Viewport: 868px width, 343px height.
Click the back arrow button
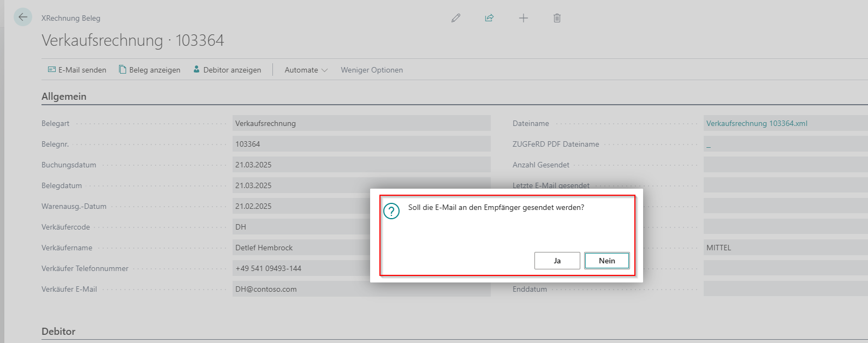point(23,17)
